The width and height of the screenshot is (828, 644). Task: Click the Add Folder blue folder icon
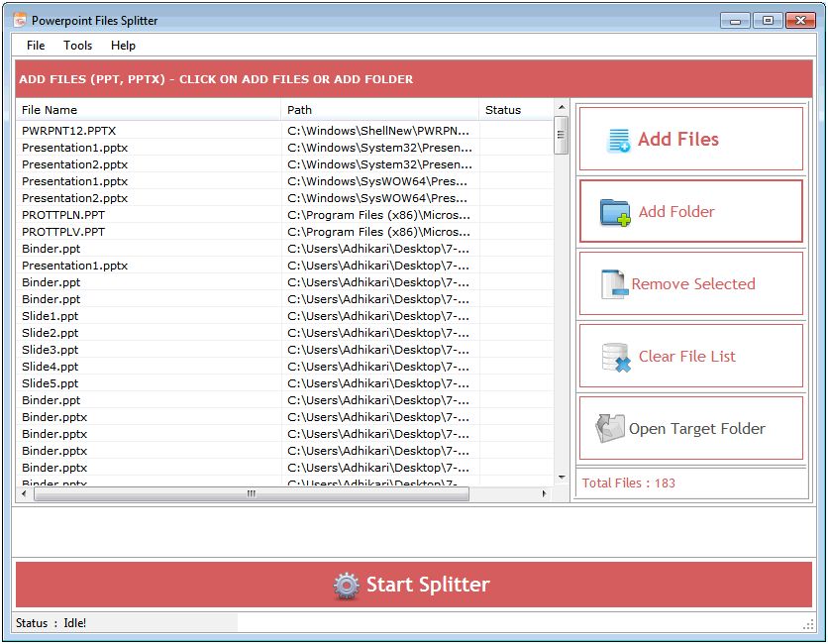click(615, 212)
